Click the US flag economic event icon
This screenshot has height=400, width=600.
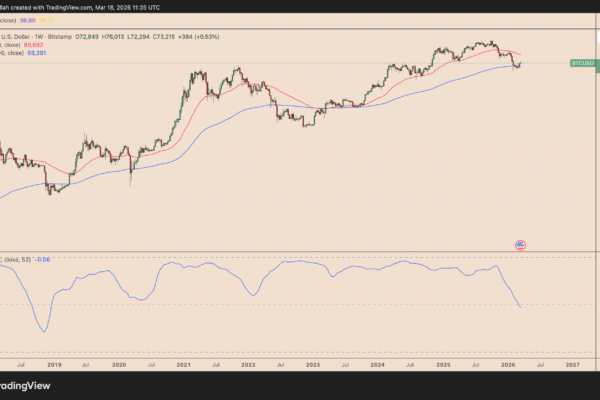(520, 244)
